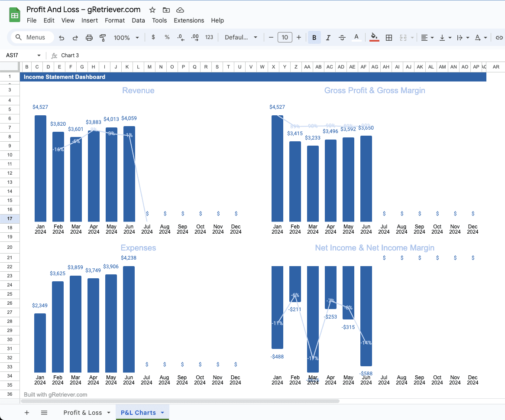The image size is (505, 420).
Task: Open the Help menu
Action: [x=217, y=20]
